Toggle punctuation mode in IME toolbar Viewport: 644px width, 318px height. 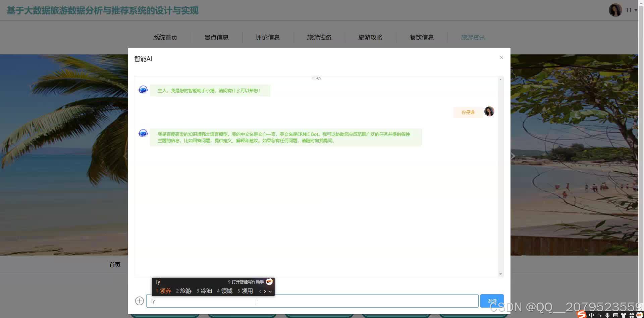click(599, 315)
